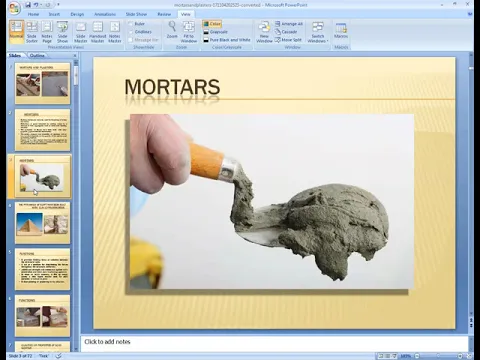Select slide 1 thumbnail Mortars and Plasters
This screenshot has width=480, height=360.
tap(42, 83)
